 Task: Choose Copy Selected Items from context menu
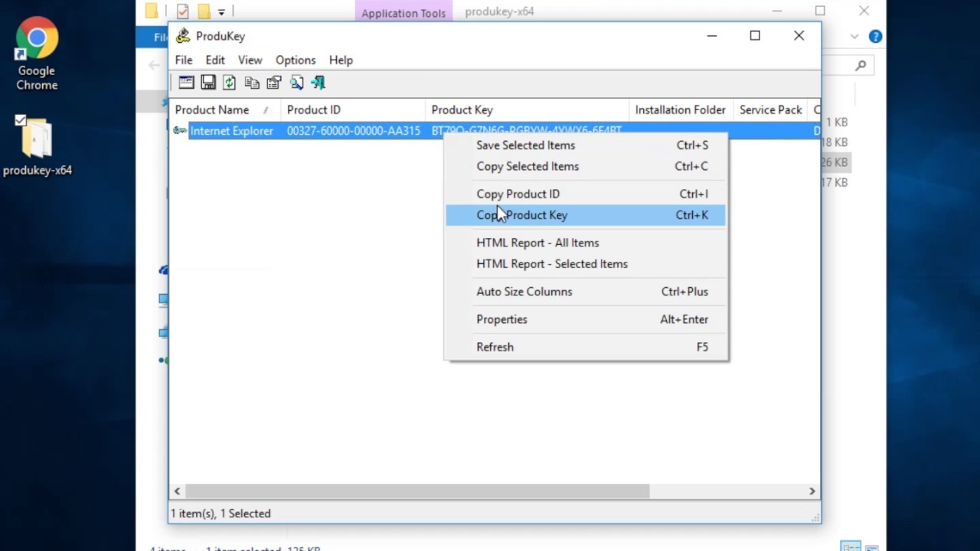coord(586,166)
